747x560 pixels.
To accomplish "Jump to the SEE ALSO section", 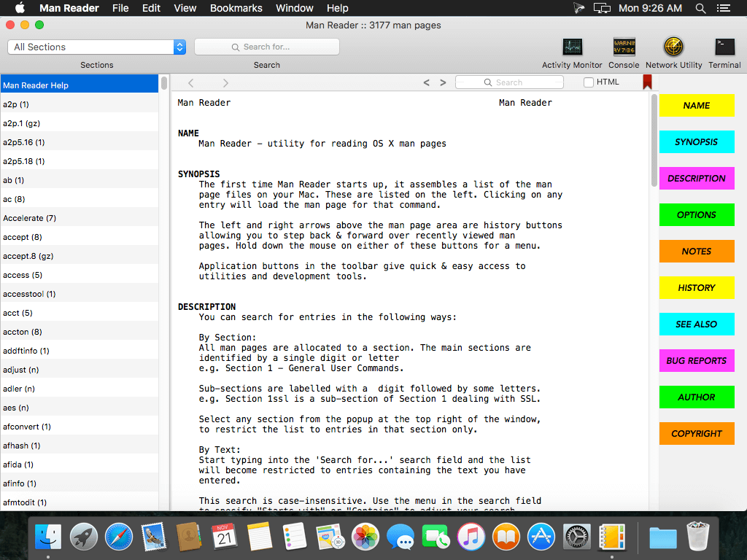I will [x=697, y=324].
